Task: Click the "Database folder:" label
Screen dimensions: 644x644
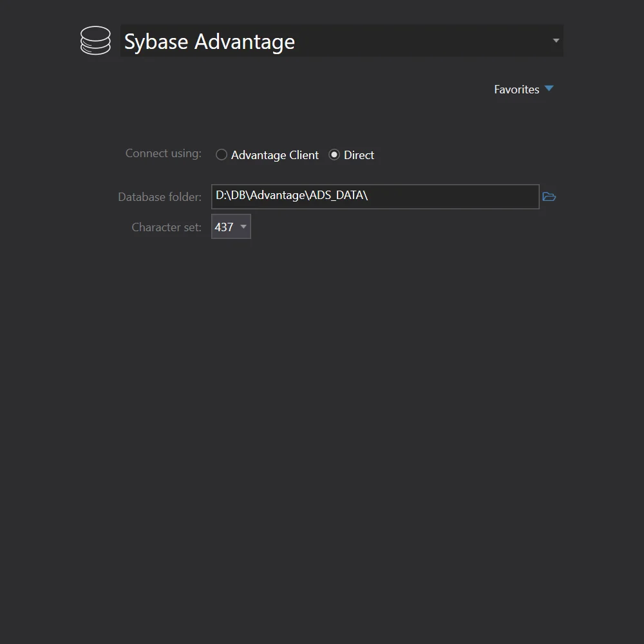Action: 160,197
